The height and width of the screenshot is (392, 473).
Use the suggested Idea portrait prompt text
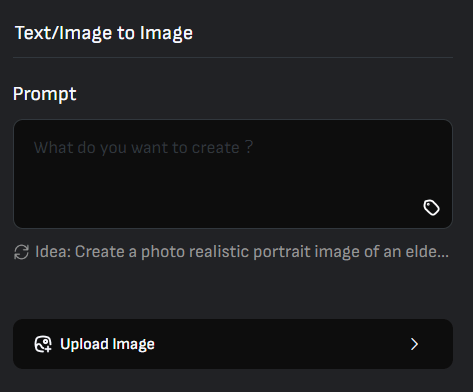(x=242, y=252)
